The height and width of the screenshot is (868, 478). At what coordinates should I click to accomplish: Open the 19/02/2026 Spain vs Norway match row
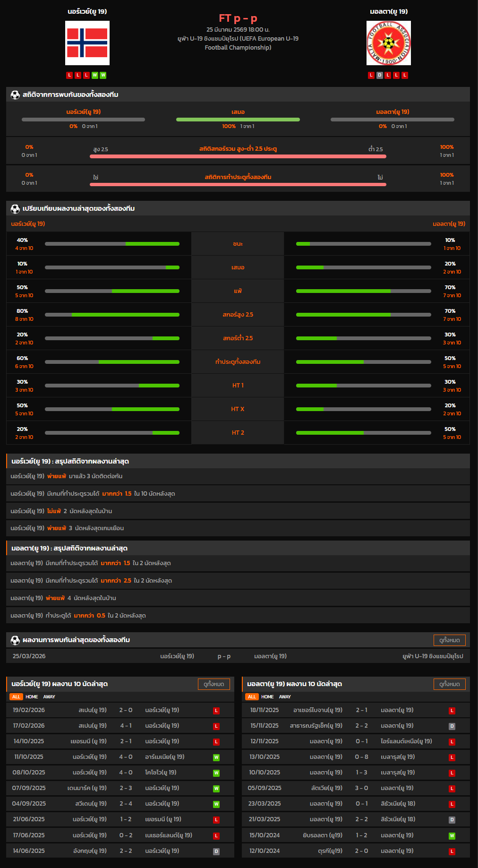(120, 710)
